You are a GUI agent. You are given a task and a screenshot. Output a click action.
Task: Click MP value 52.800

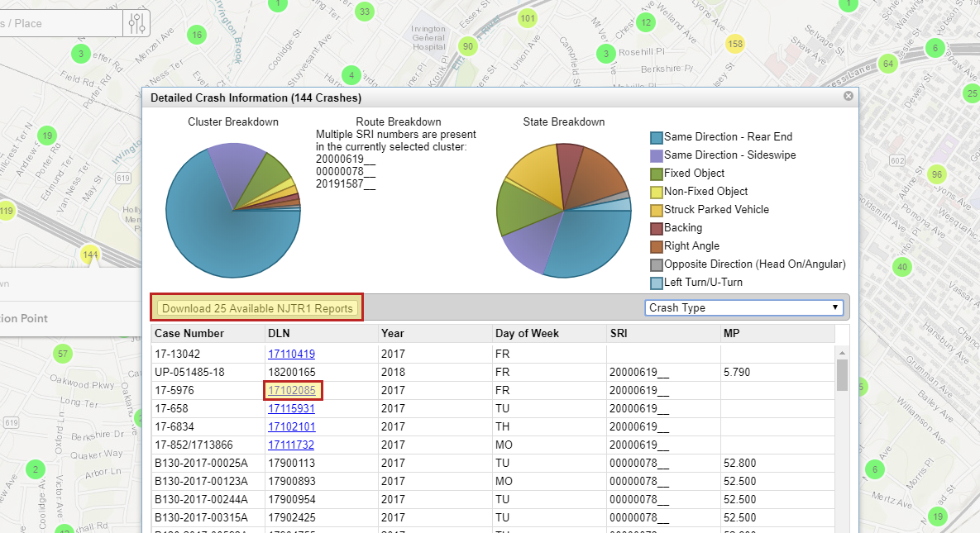coord(740,463)
